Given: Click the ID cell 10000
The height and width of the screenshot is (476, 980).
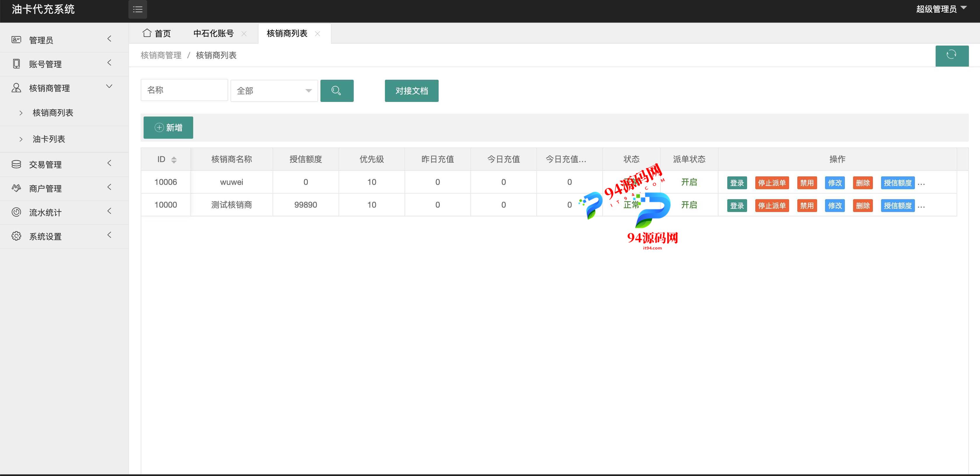Looking at the screenshot, I should point(165,205).
